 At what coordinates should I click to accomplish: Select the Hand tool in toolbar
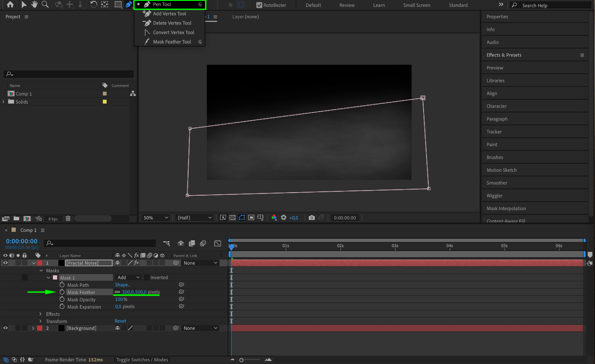point(34,4)
